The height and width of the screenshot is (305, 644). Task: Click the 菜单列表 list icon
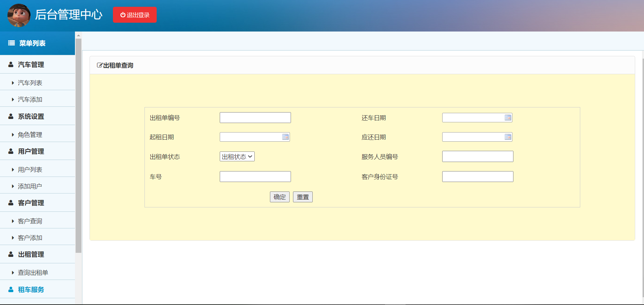point(12,43)
